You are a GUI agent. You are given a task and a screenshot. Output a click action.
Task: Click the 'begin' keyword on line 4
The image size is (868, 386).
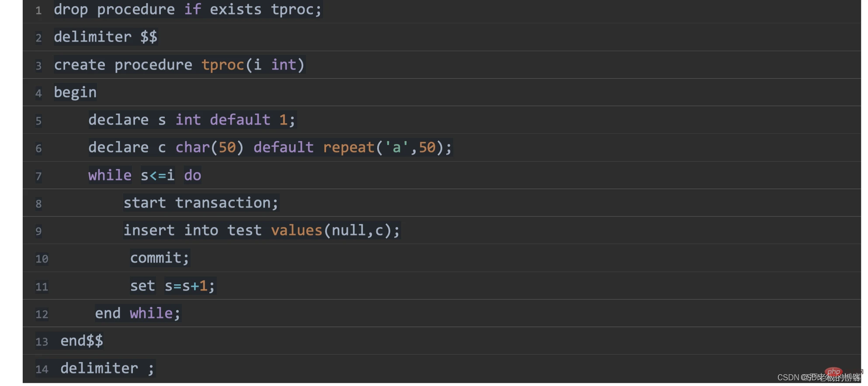click(75, 93)
